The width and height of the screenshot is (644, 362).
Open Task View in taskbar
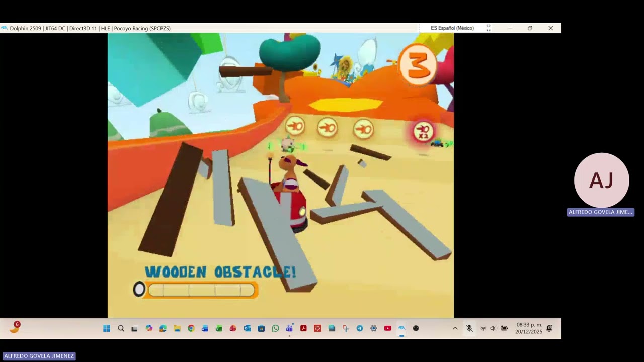(134, 328)
